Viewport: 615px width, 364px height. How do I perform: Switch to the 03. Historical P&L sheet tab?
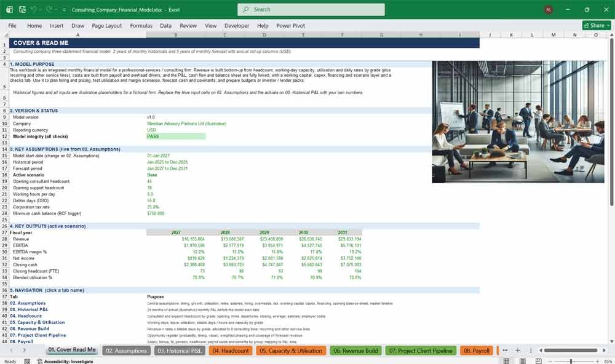point(180,350)
